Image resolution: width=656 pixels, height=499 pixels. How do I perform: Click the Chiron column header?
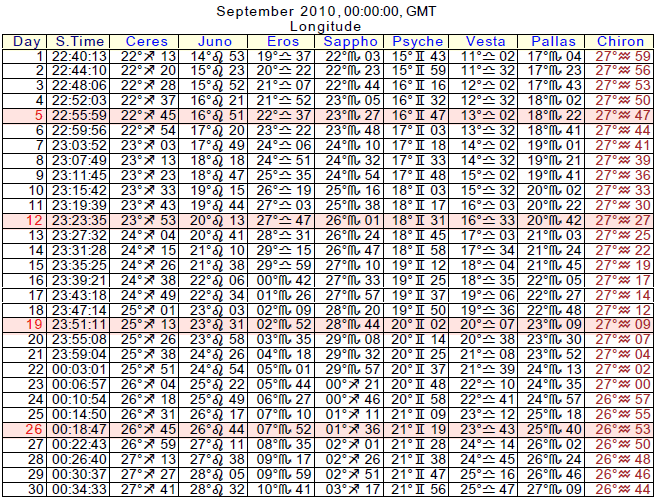point(620,41)
